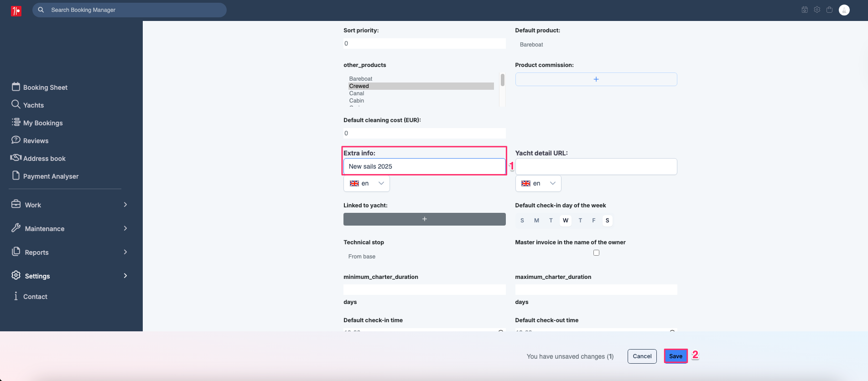Click 'You have unsaved changes (1)' text

[570, 356]
